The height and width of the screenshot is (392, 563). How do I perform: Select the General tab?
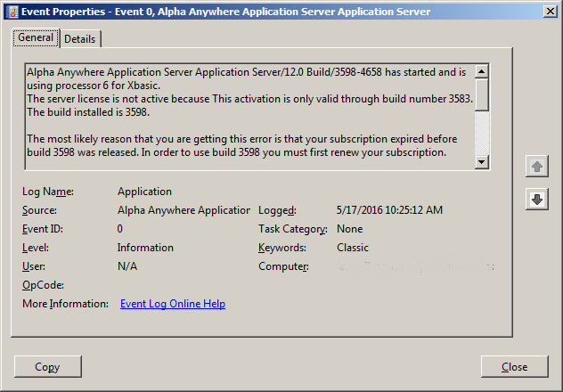point(36,37)
